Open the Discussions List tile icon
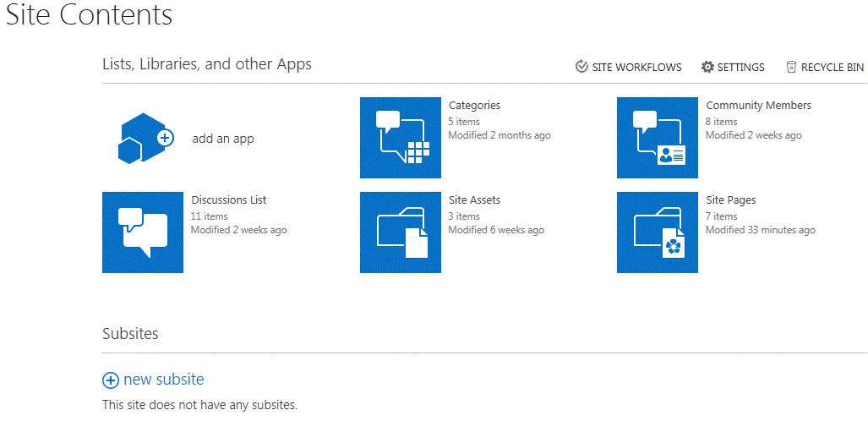This screenshot has width=868, height=421. 143,232
